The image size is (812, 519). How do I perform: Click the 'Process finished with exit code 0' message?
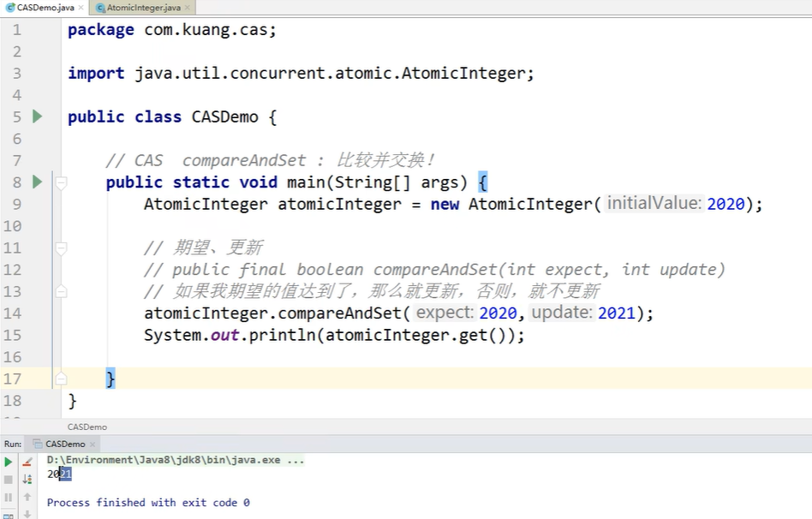(x=148, y=503)
